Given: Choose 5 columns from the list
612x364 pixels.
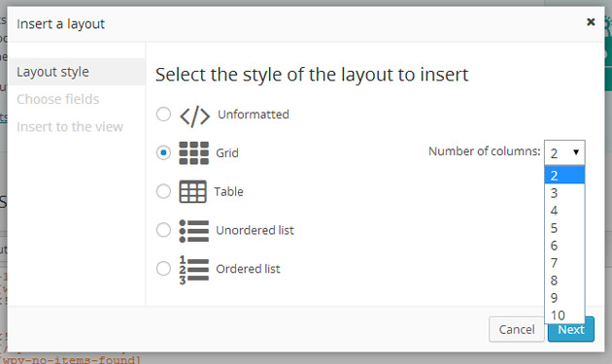Looking at the screenshot, I should 564,228.
